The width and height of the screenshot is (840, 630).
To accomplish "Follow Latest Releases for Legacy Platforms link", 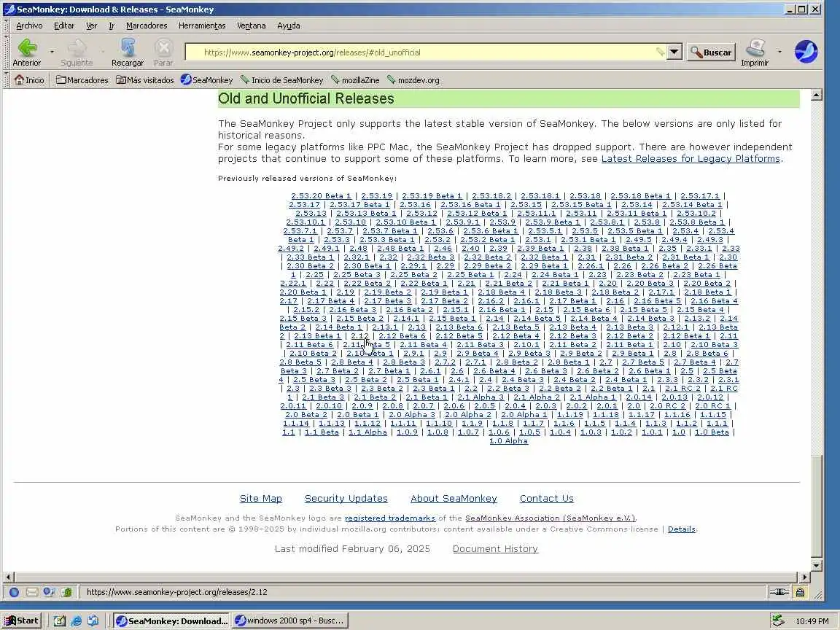I will [x=691, y=158].
